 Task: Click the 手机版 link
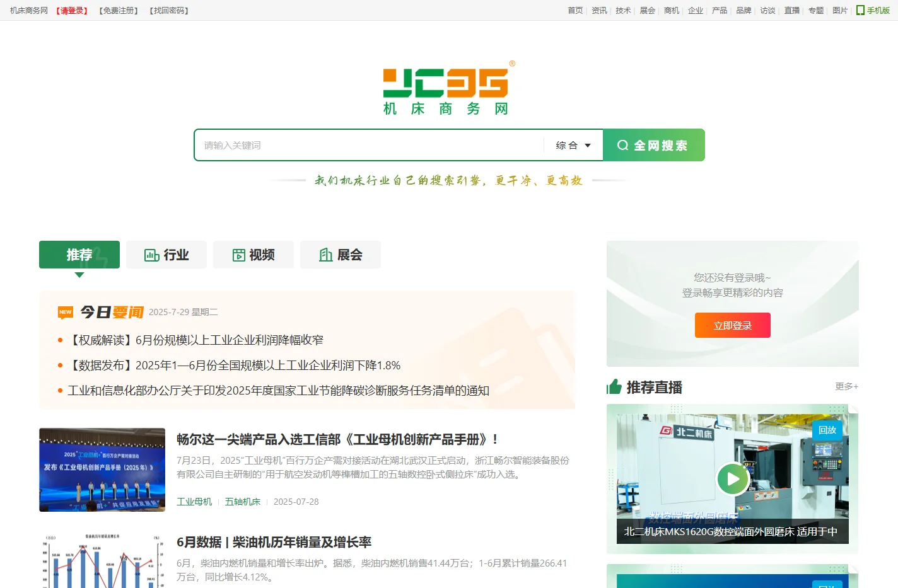coord(878,11)
